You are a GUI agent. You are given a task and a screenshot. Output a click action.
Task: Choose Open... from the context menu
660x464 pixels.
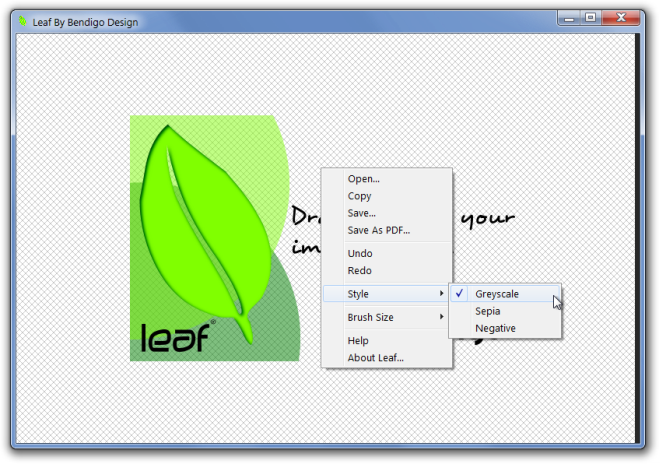tap(363, 179)
